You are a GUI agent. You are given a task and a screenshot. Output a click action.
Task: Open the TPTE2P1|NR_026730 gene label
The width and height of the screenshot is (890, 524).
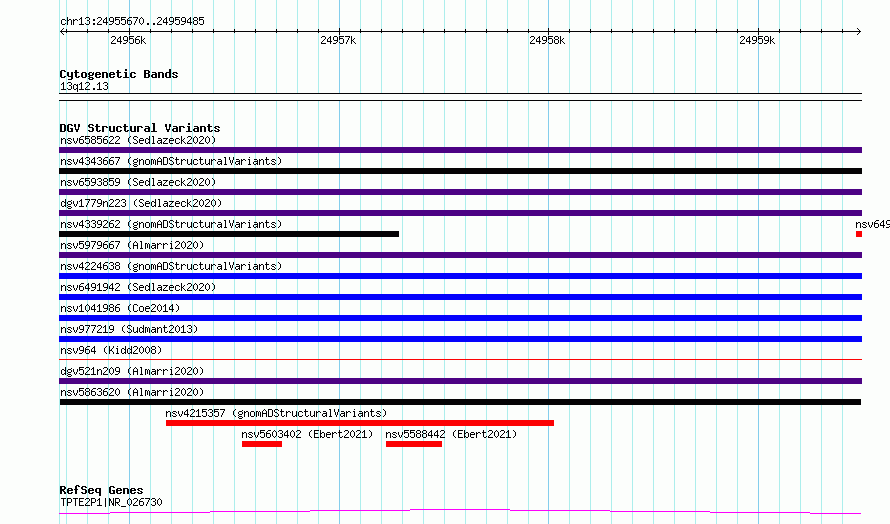pos(111,502)
